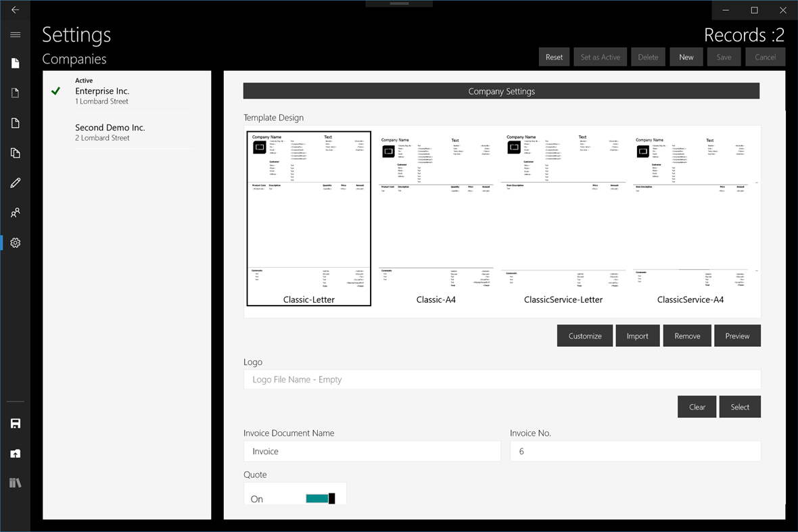
Task: Click the save disk icon near sidebar bottom
Action: click(x=15, y=422)
